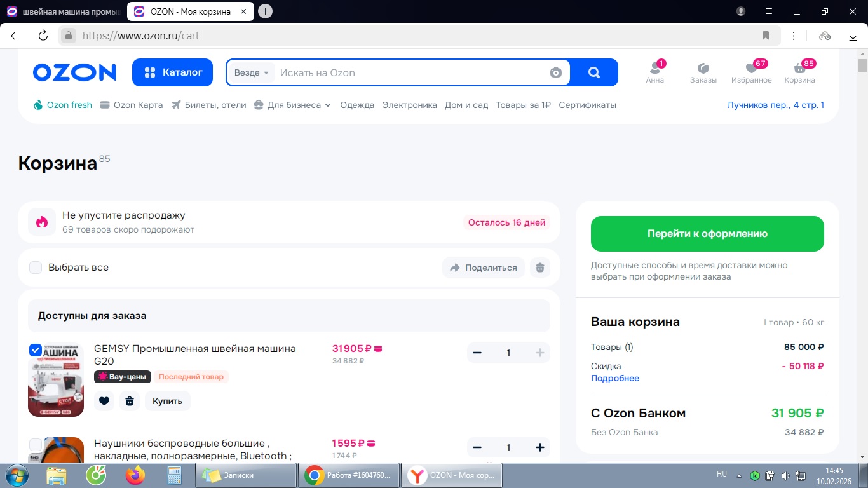This screenshot has height=488, width=868.
Task: Toggle the Выбрать все checkbox
Action: point(36,268)
